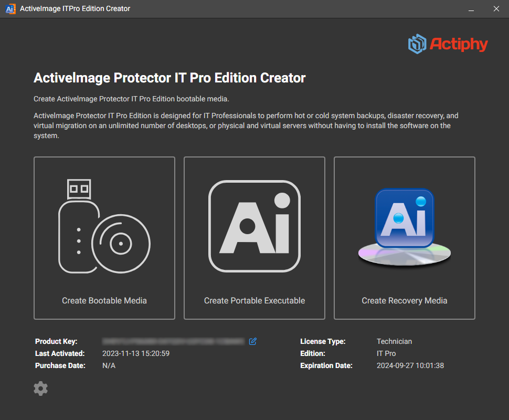Click the ActiveImage Protector IT Pro Edition Creator heading
The height and width of the screenshot is (420, 509).
(x=169, y=78)
